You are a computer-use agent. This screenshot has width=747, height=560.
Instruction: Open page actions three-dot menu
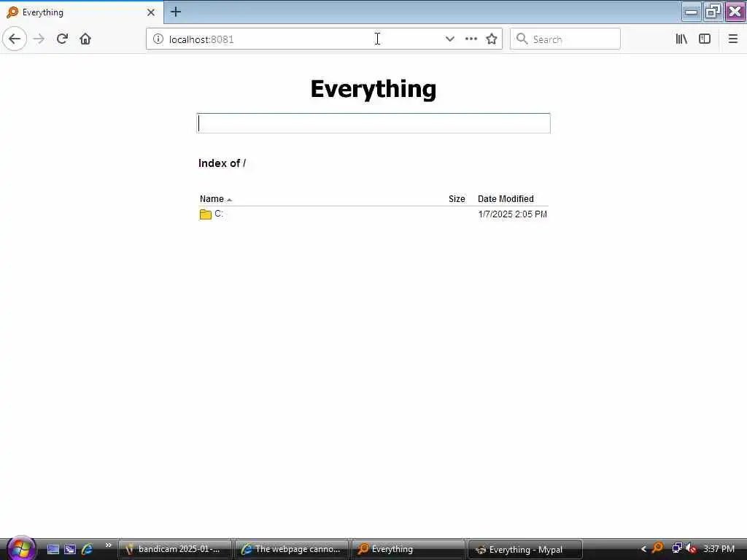pos(471,39)
